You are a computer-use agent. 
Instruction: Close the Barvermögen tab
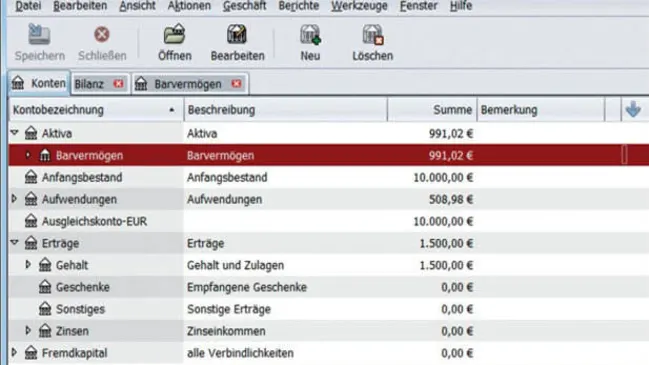(236, 84)
